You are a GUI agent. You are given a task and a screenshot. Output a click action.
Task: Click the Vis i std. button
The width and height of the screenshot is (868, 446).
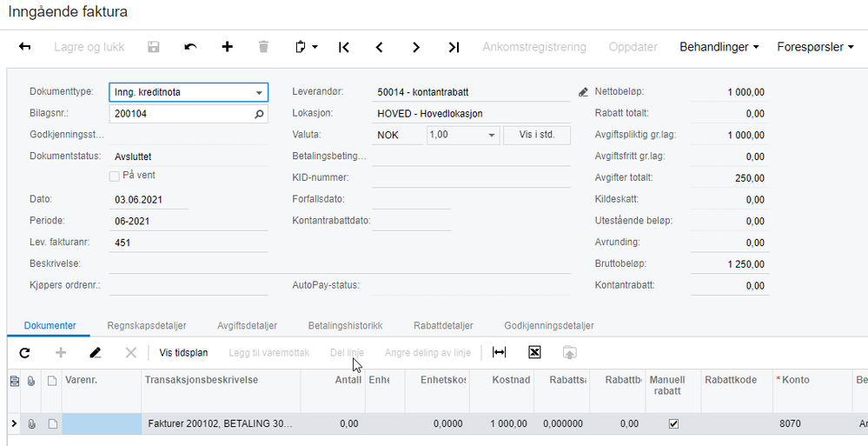tap(536, 135)
